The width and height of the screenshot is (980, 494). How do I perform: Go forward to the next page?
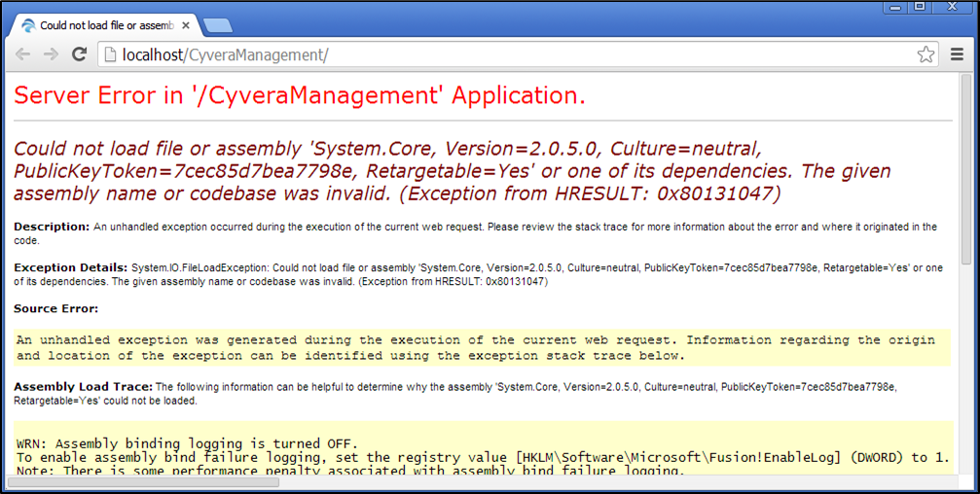tap(52, 54)
